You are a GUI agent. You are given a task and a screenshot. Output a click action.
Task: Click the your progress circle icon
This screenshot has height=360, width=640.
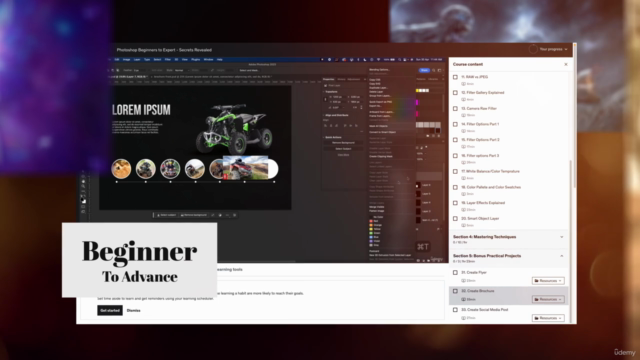pyautogui.click(x=533, y=49)
